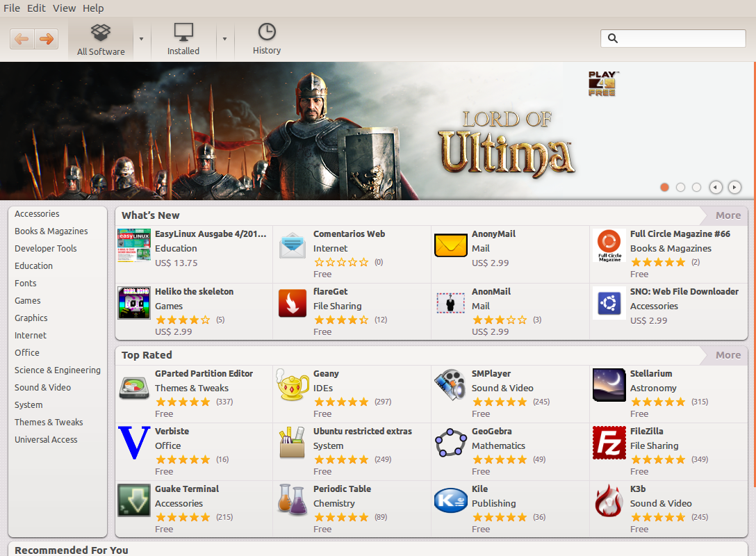The image size is (756, 556).
Task: Click the flareGet flame icon
Action: click(293, 303)
